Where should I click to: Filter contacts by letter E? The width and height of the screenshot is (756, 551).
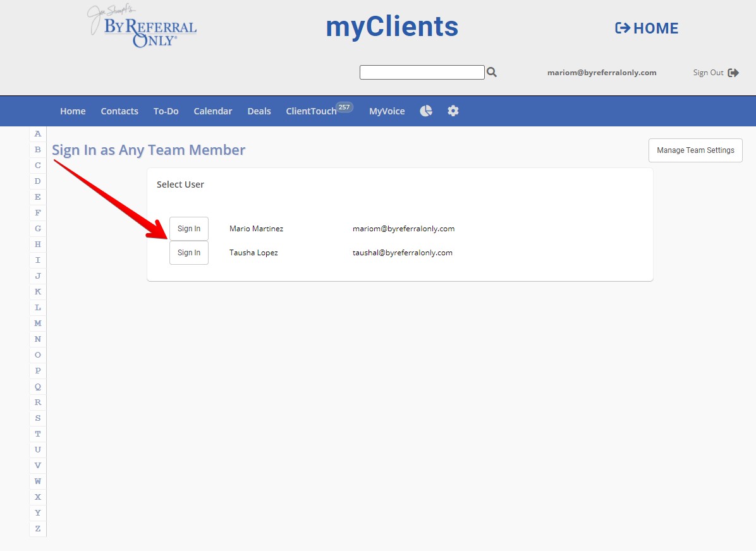37,197
